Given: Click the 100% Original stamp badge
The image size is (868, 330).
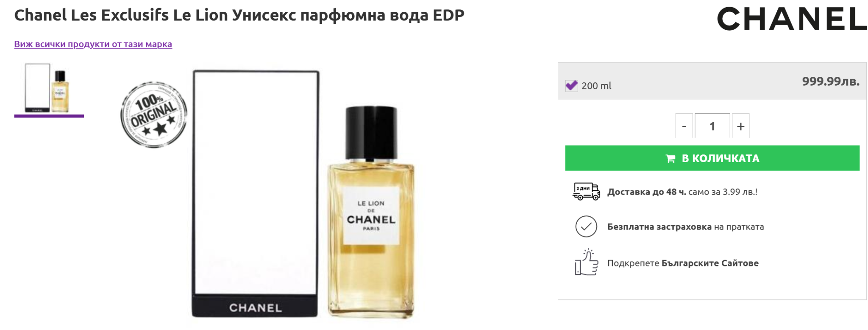Looking at the screenshot, I should point(153,115).
